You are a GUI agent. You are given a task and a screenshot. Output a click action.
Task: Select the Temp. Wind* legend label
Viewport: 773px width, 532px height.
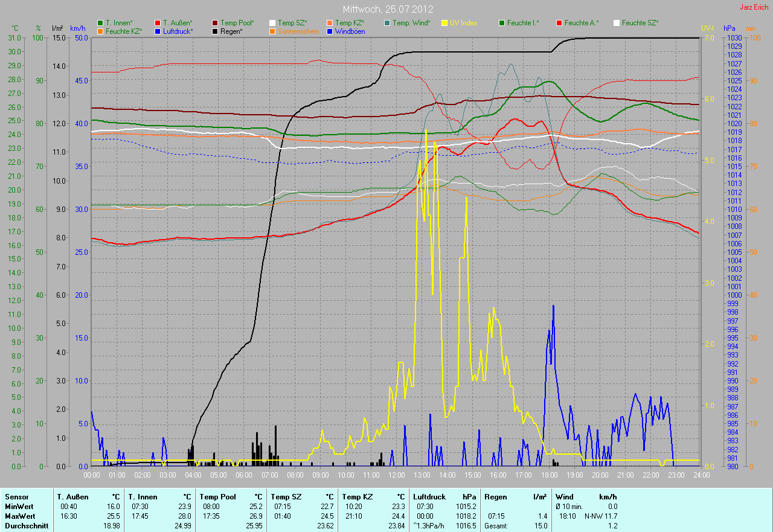pyautogui.click(x=411, y=23)
